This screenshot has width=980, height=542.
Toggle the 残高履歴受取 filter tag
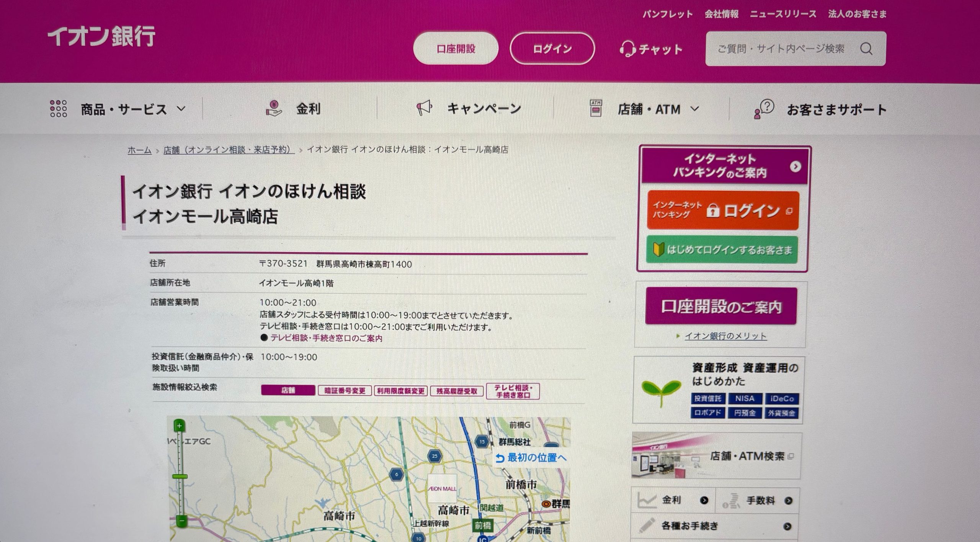click(x=457, y=391)
